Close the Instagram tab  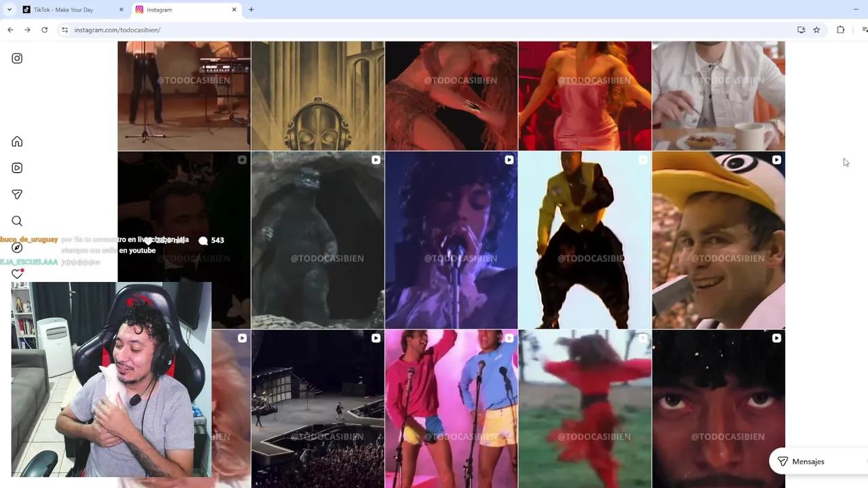(x=235, y=9)
